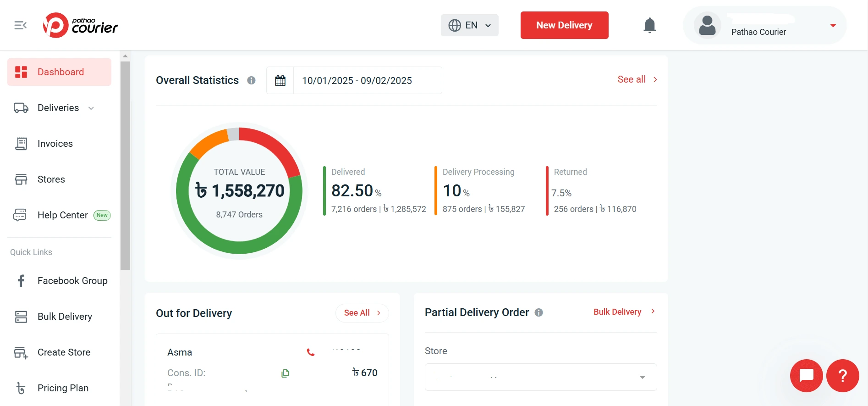868x406 pixels.
Task: Open the notifications bell
Action: (649, 25)
